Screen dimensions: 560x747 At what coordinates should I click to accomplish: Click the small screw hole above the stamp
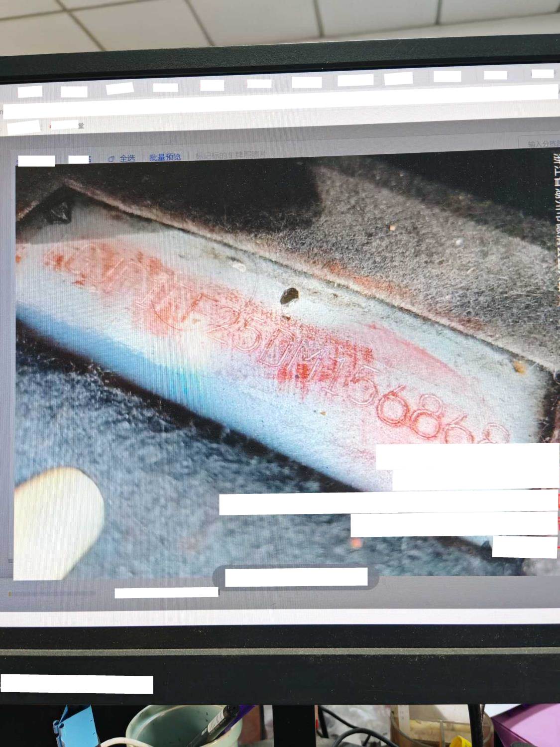click(x=289, y=297)
